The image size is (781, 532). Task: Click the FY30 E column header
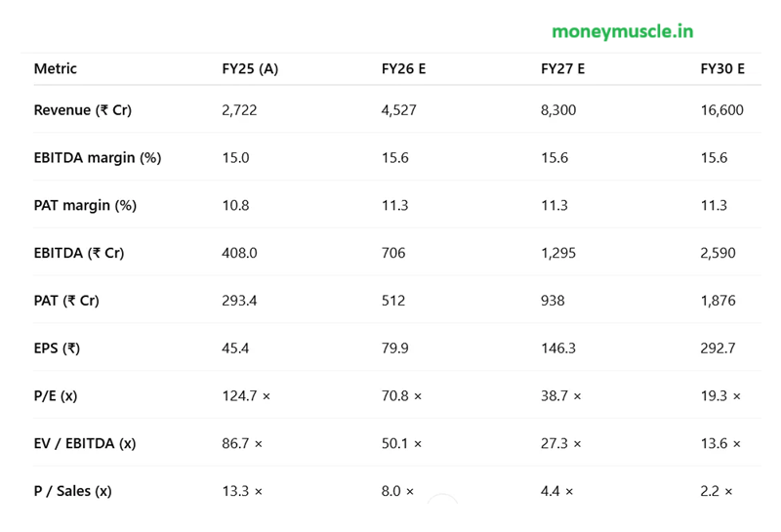click(722, 68)
